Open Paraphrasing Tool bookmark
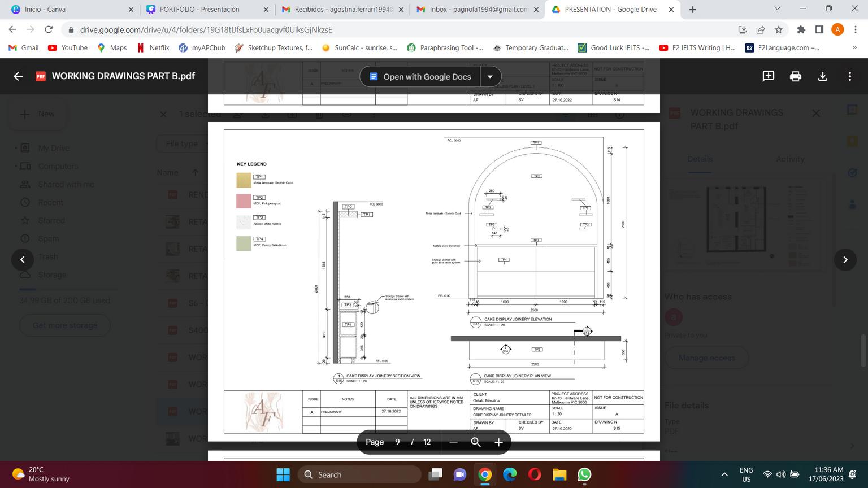 point(445,48)
